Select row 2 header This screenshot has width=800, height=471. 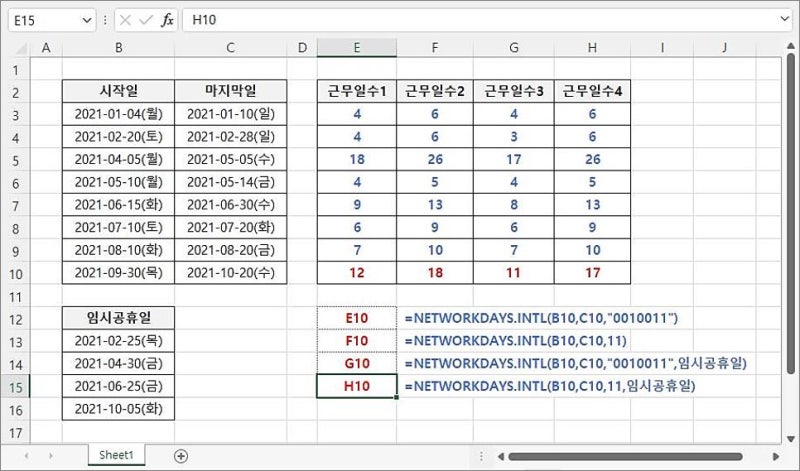point(15,93)
